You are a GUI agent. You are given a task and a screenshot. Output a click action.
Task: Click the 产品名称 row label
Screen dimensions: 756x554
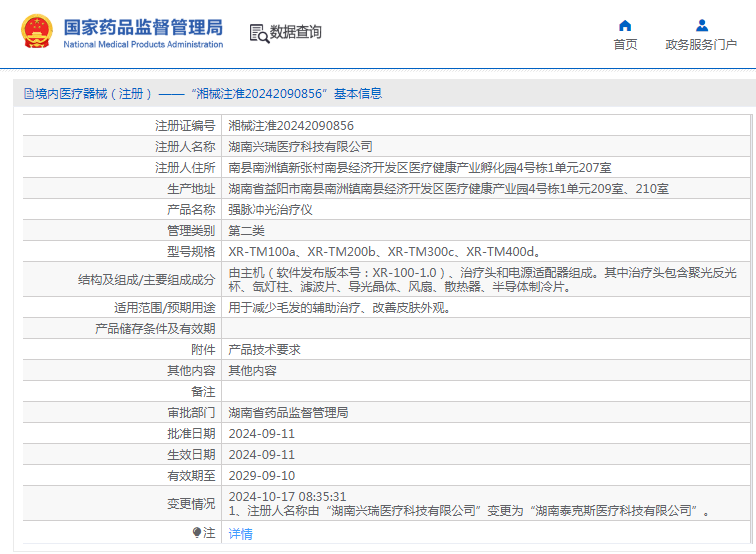click(x=191, y=210)
